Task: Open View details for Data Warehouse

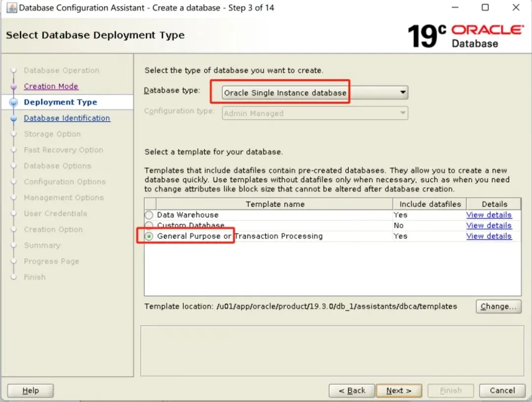Action: [489, 215]
